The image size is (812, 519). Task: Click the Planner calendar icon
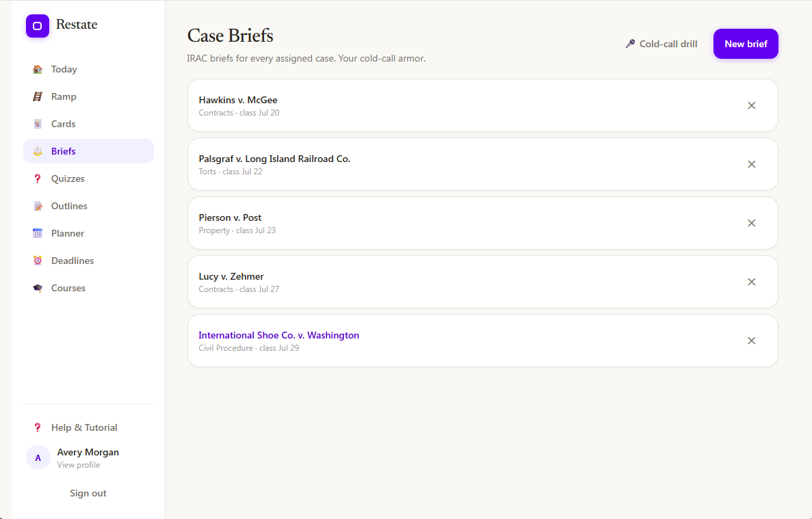coord(38,233)
